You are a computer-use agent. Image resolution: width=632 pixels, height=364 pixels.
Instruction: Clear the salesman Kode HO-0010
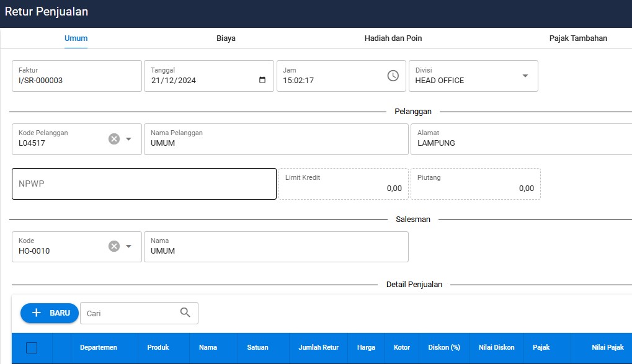(x=114, y=246)
